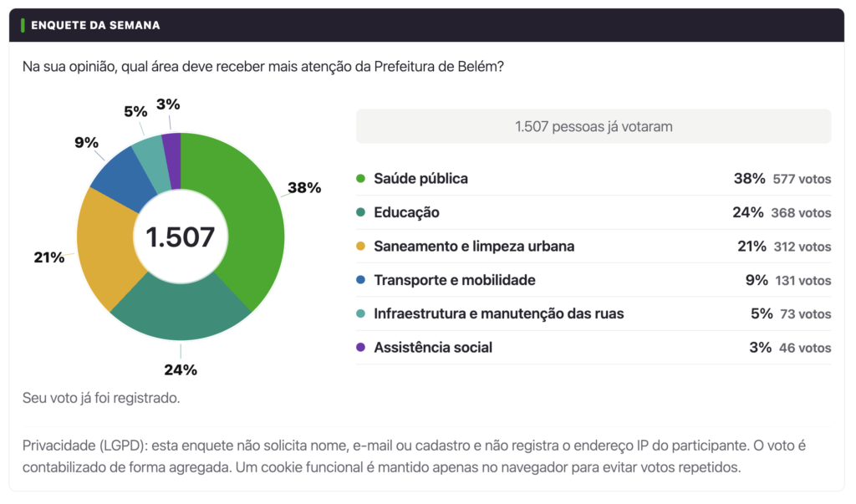
Task: Click the yellow Saneamento legend dot
Action: click(x=360, y=247)
